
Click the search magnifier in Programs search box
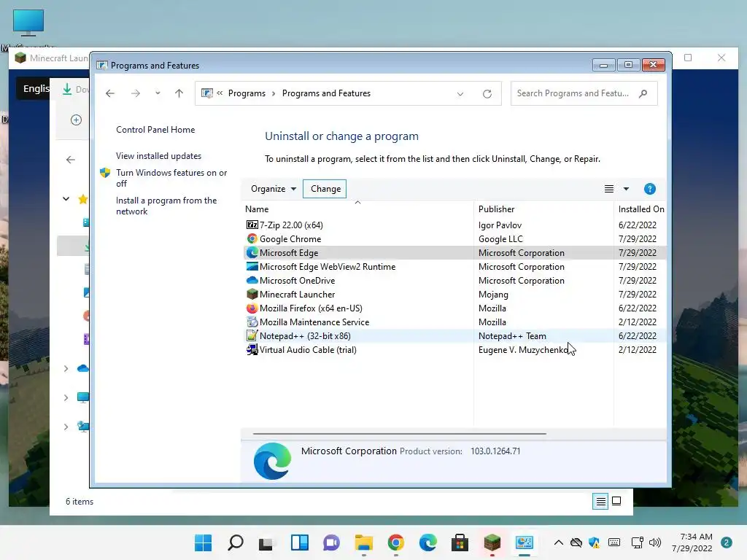(643, 93)
